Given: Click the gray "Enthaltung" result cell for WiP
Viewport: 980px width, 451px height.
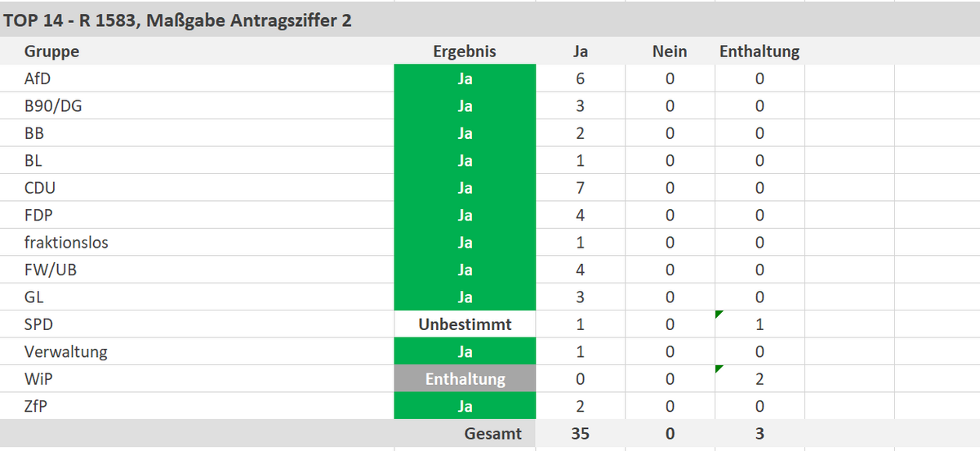Looking at the screenshot, I should pyautogui.click(x=465, y=379).
